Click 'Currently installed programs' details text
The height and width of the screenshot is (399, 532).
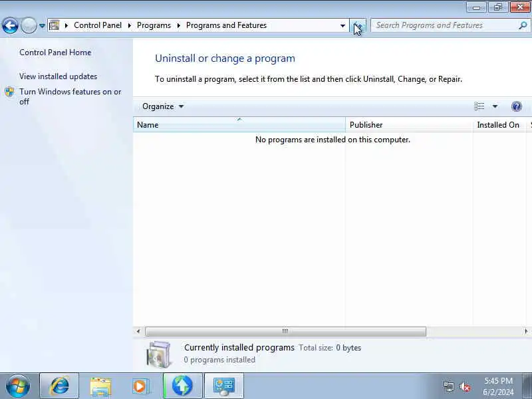239,348
